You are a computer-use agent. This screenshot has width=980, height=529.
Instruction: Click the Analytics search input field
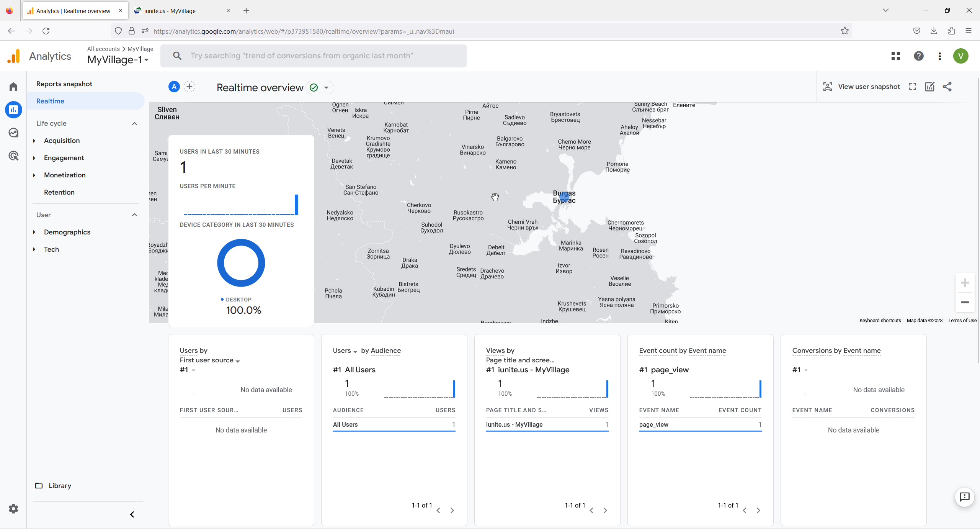click(314, 56)
